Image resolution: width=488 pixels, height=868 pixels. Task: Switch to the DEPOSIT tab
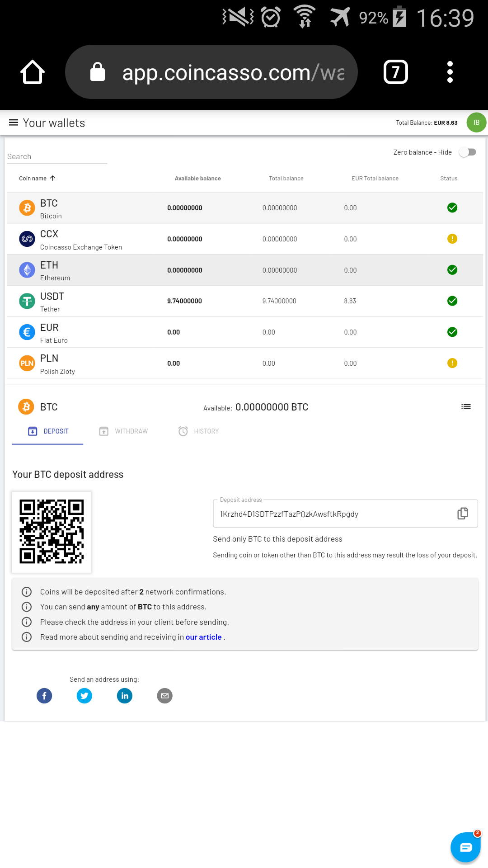(48, 431)
